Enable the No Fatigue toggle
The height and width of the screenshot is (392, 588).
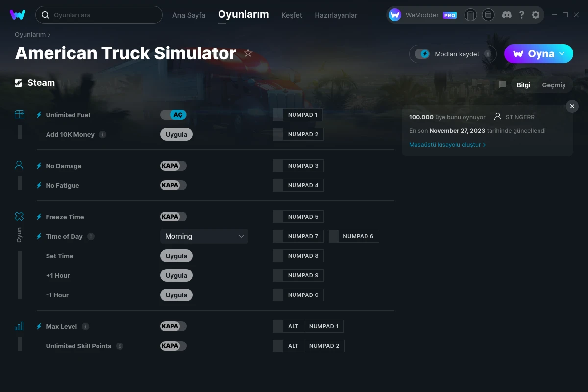pos(173,185)
